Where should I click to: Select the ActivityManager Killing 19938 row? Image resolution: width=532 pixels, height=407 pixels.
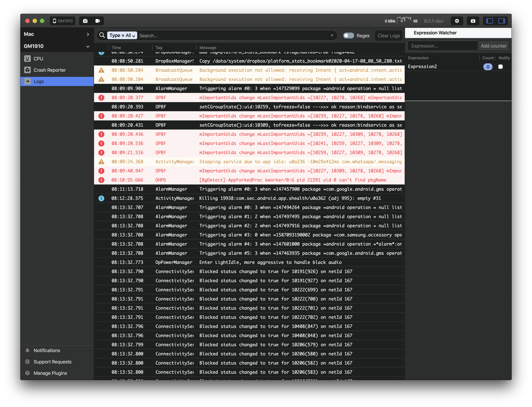point(249,198)
